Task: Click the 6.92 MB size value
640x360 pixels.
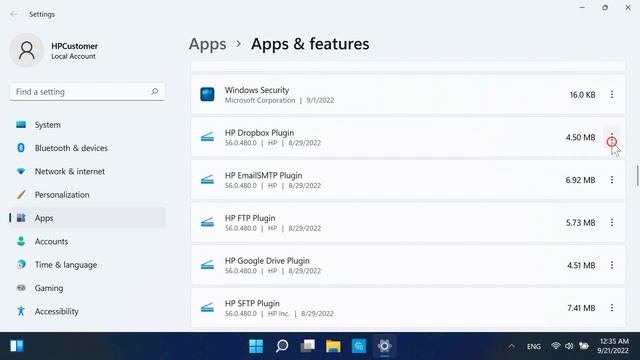Action: pos(580,180)
